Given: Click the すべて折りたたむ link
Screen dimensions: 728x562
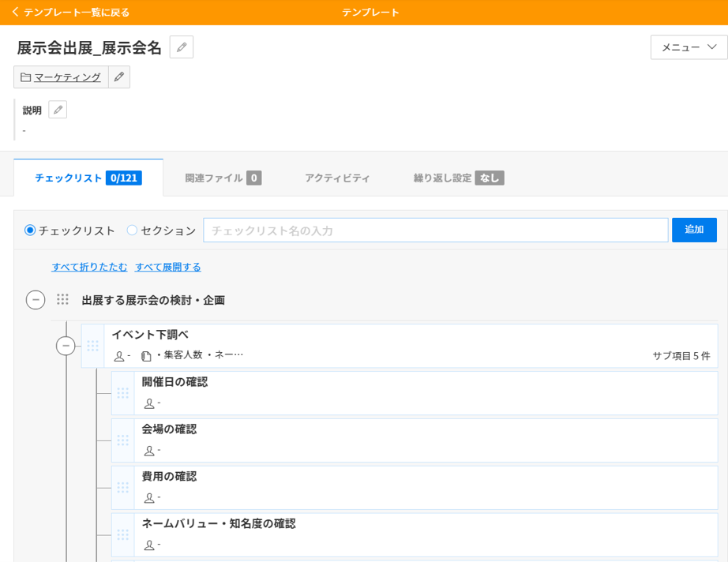Looking at the screenshot, I should pos(89,267).
